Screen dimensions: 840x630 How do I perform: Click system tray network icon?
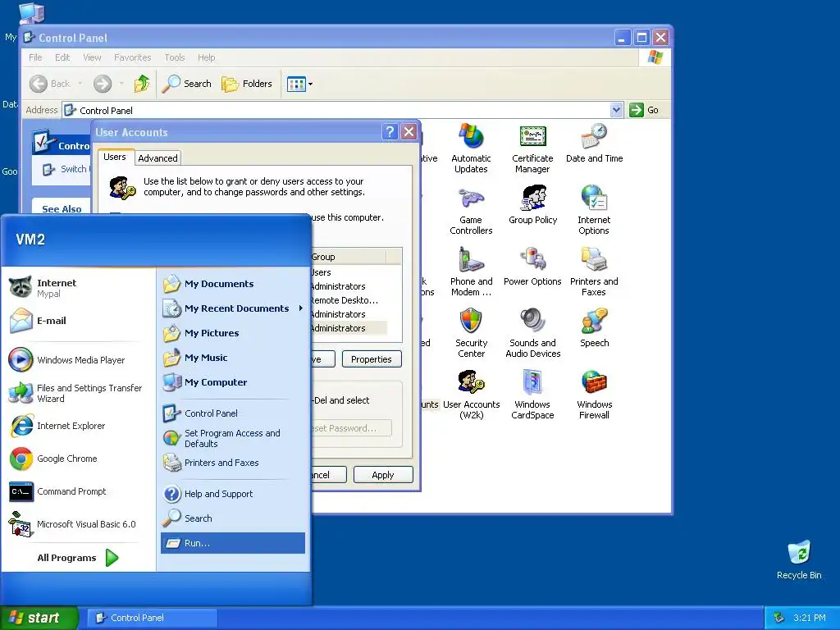pyautogui.click(x=778, y=618)
